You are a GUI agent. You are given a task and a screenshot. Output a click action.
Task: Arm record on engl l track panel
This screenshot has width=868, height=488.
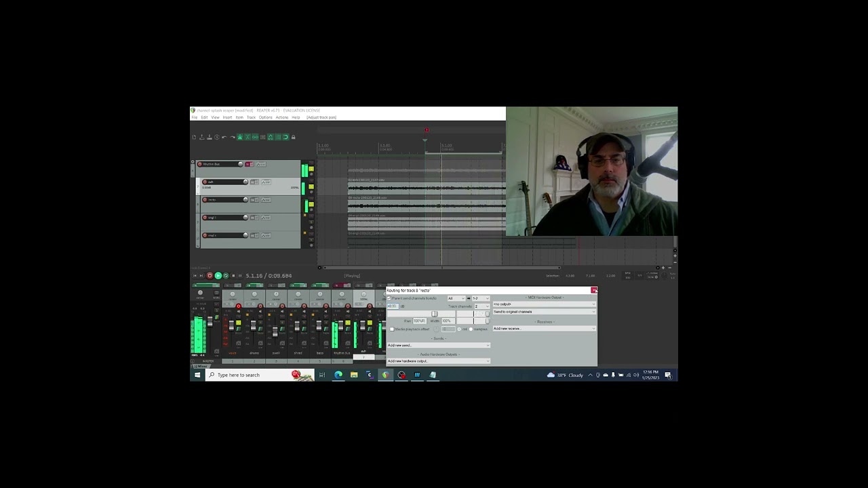click(x=205, y=218)
